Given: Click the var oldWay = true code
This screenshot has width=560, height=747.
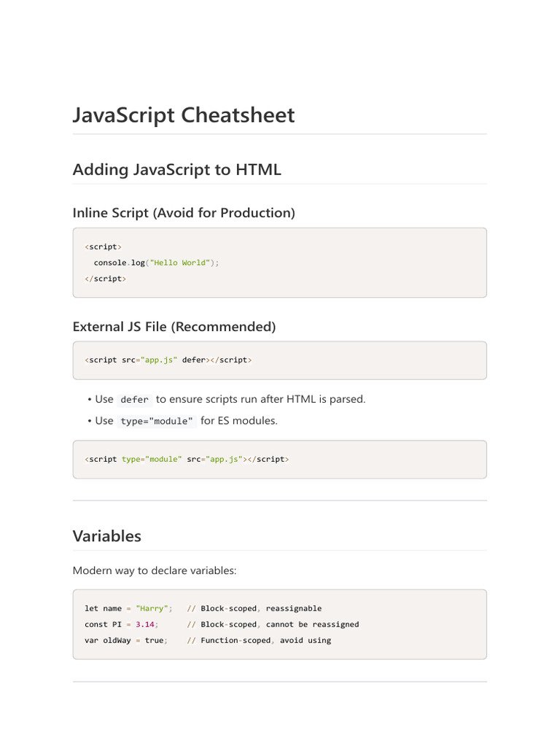Looking at the screenshot, I should point(126,640).
